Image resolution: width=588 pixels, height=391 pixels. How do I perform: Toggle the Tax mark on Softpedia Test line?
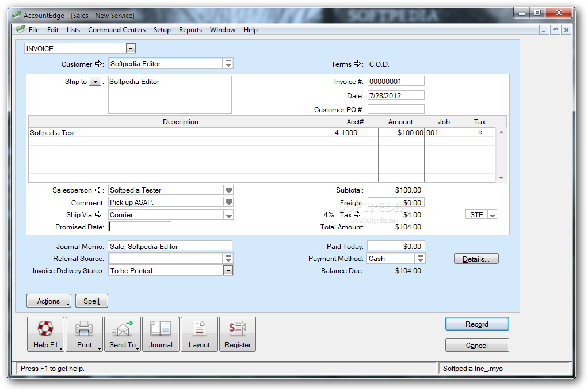click(x=480, y=132)
